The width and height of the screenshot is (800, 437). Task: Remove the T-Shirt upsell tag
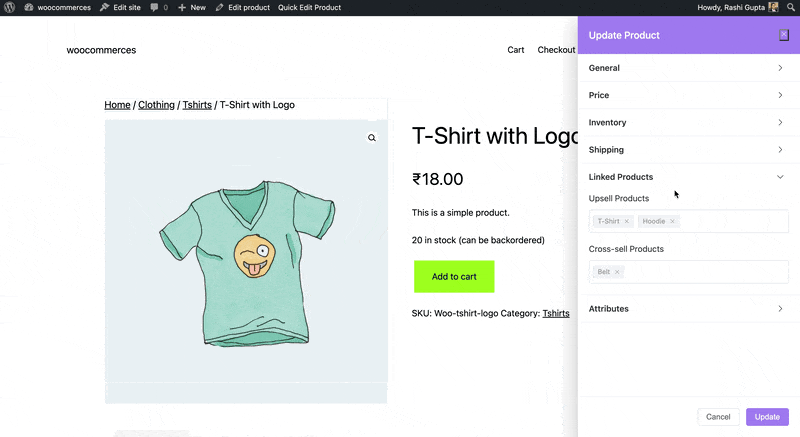[627, 221]
